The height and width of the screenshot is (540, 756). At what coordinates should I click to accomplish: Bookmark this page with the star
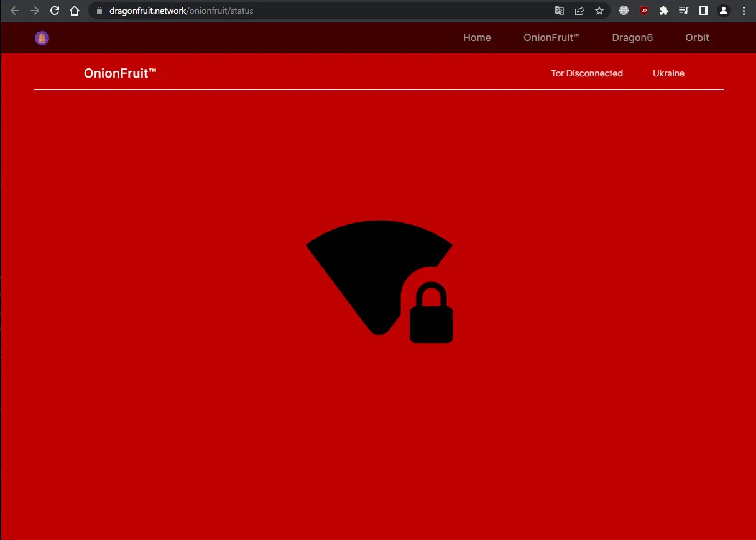pyautogui.click(x=599, y=11)
